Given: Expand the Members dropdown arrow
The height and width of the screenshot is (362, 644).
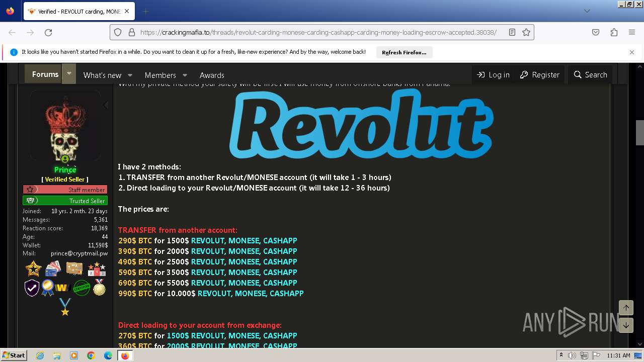Looking at the screenshot, I should point(185,75).
